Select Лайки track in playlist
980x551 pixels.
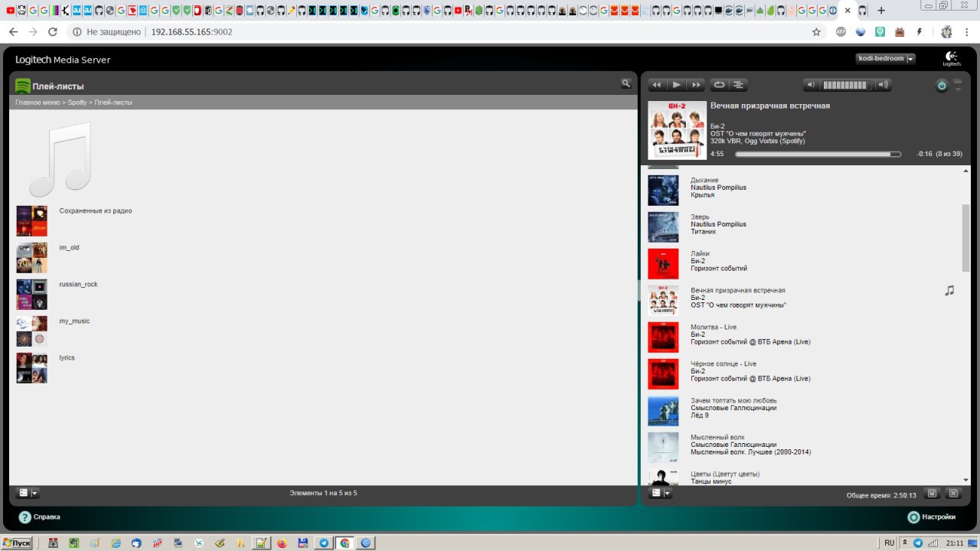700,253
